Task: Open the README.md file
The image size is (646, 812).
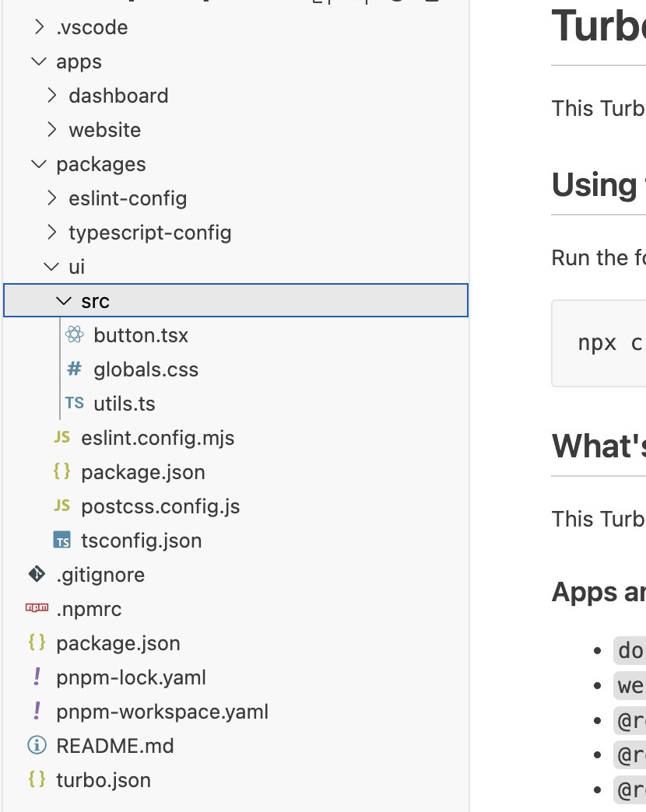Action: [x=115, y=746]
